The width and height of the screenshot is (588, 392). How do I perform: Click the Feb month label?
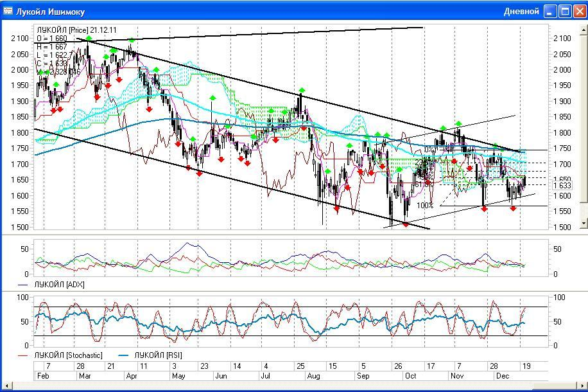pos(43,376)
